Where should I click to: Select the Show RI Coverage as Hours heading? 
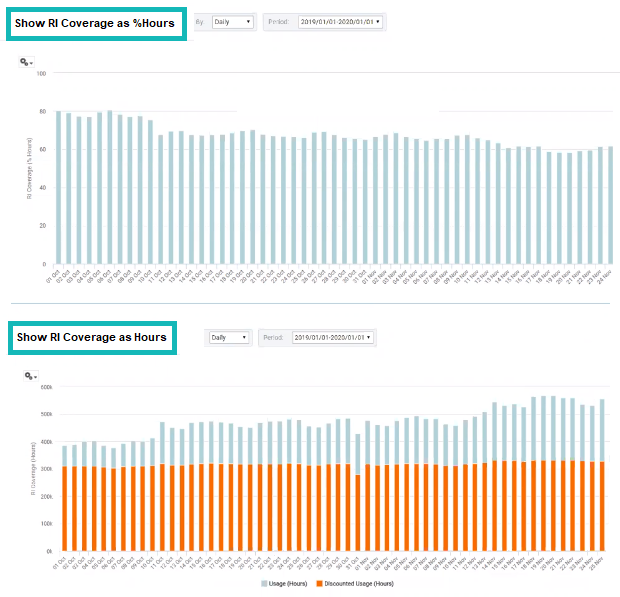[x=91, y=337]
